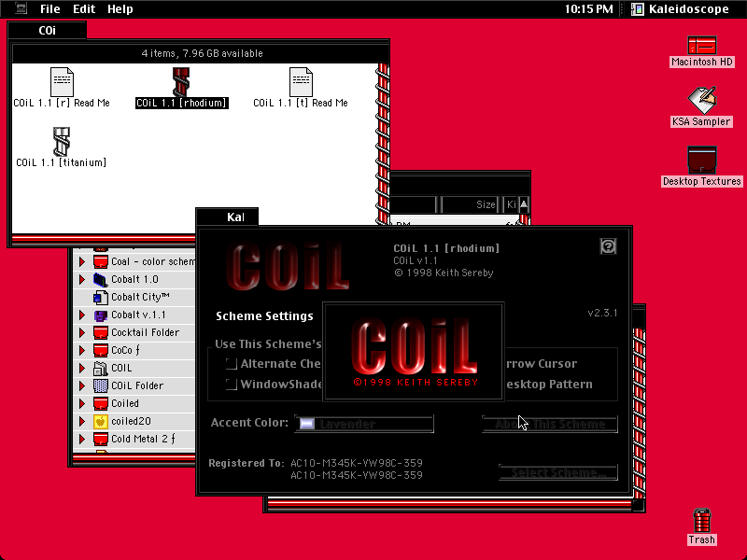Click the sort order arrow in list header
Screen dimensions: 747x560
(x=524, y=204)
